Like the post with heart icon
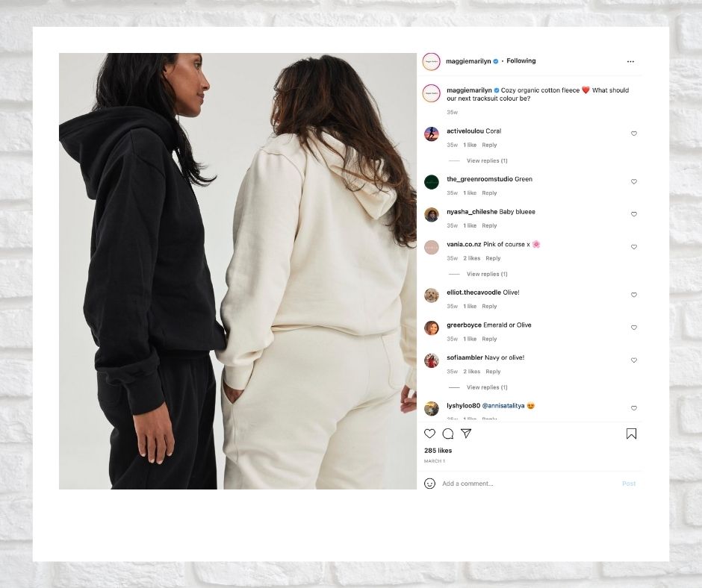The height and width of the screenshot is (588, 702). click(429, 434)
